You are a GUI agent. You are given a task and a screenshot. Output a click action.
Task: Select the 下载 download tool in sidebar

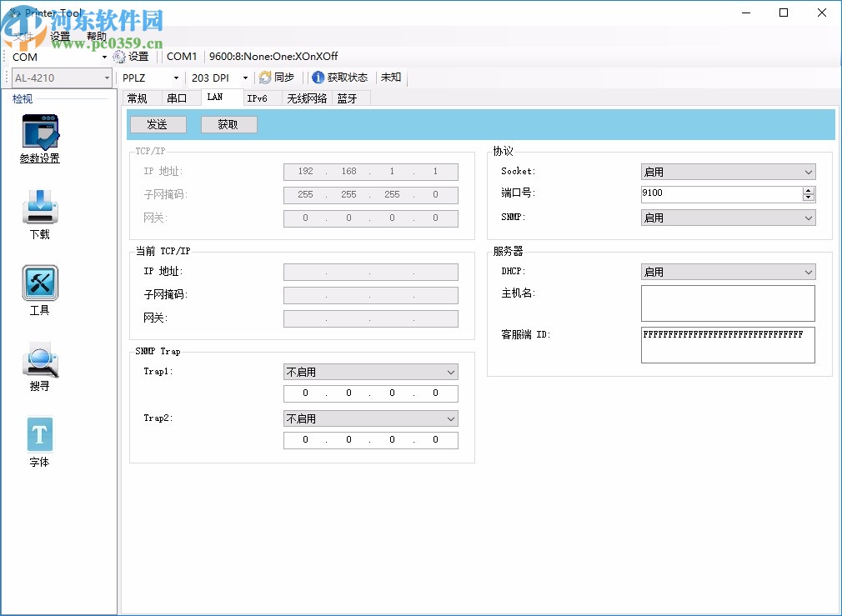coord(39,207)
